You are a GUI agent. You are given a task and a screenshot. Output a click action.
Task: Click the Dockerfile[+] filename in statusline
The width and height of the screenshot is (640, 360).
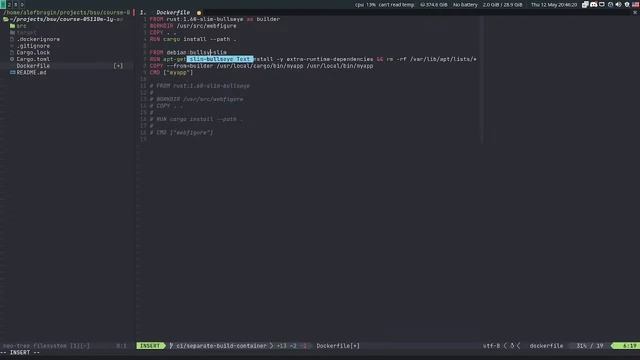click(338, 346)
